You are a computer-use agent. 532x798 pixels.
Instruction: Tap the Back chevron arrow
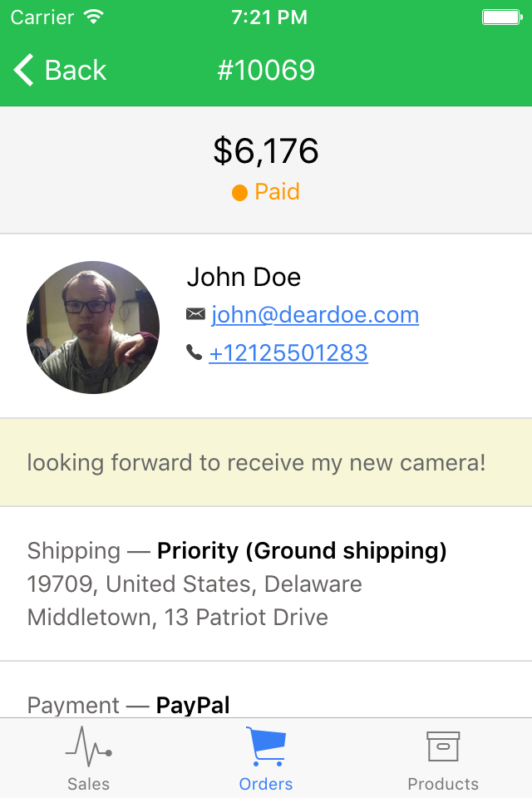(23, 70)
